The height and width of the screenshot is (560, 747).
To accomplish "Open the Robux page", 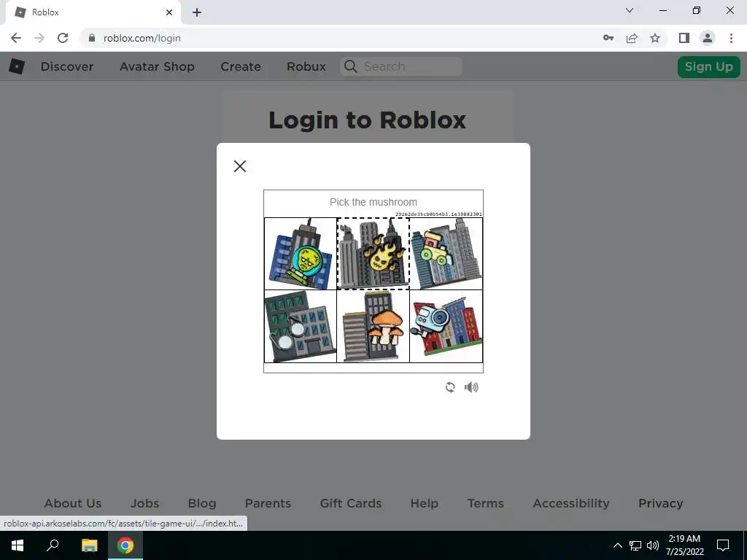I will (306, 66).
